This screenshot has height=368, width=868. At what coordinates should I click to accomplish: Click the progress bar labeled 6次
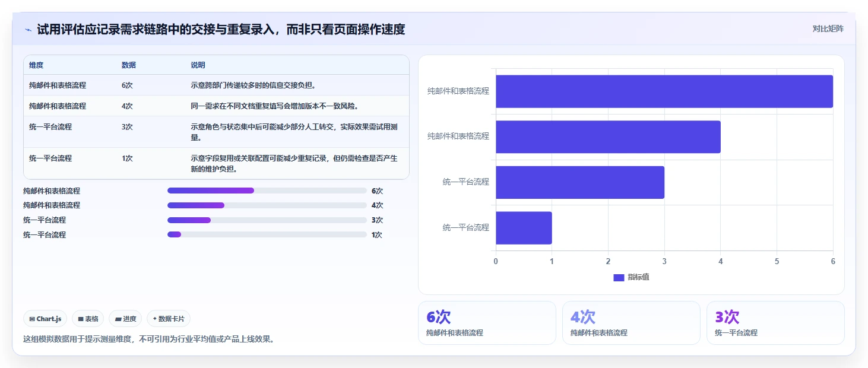pyautogui.click(x=267, y=191)
